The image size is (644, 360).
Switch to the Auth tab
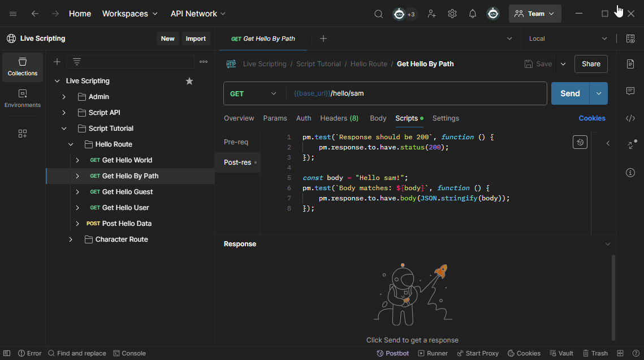pos(304,118)
